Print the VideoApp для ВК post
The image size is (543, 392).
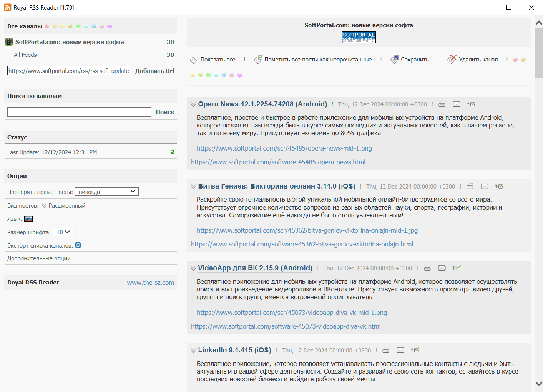(x=427, y=268)
